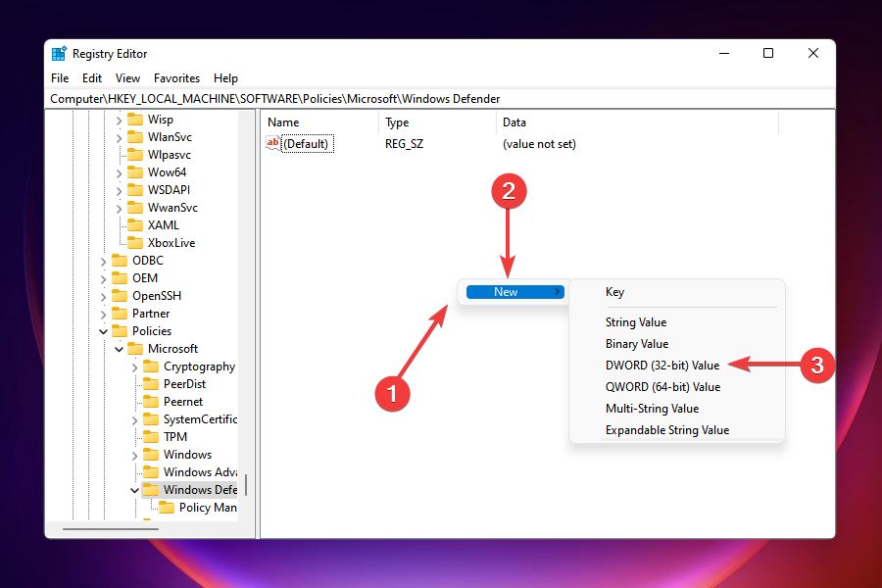Click the OpenSSH folder icon
This screenshot has height=588, width=882.
(122, 295)
